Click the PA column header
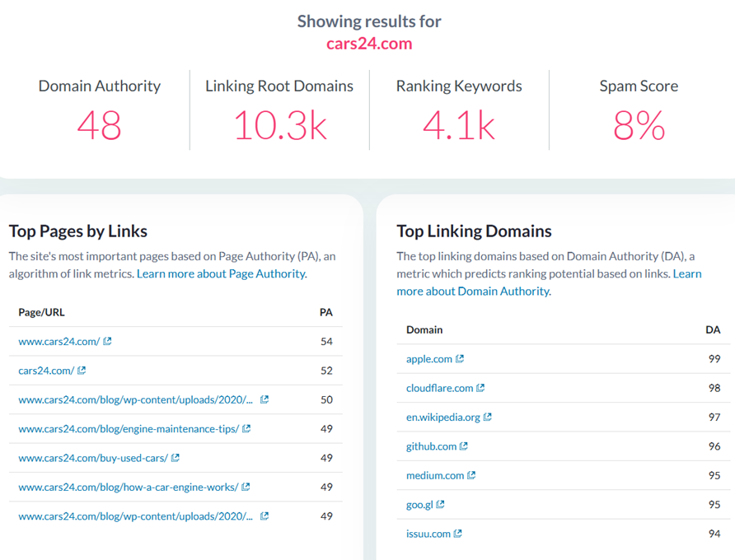The image size is (735, 560). point(325,312)
